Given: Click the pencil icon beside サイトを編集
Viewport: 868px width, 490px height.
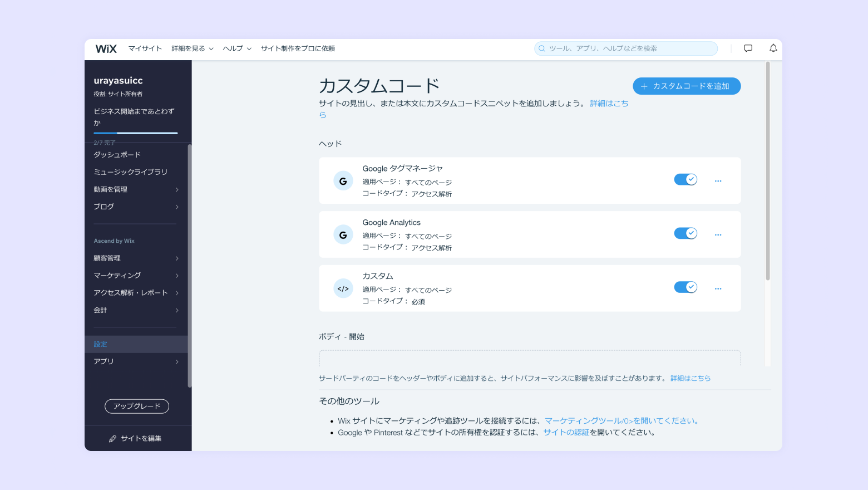Looking at the screenshot, I should pos(112,439).
